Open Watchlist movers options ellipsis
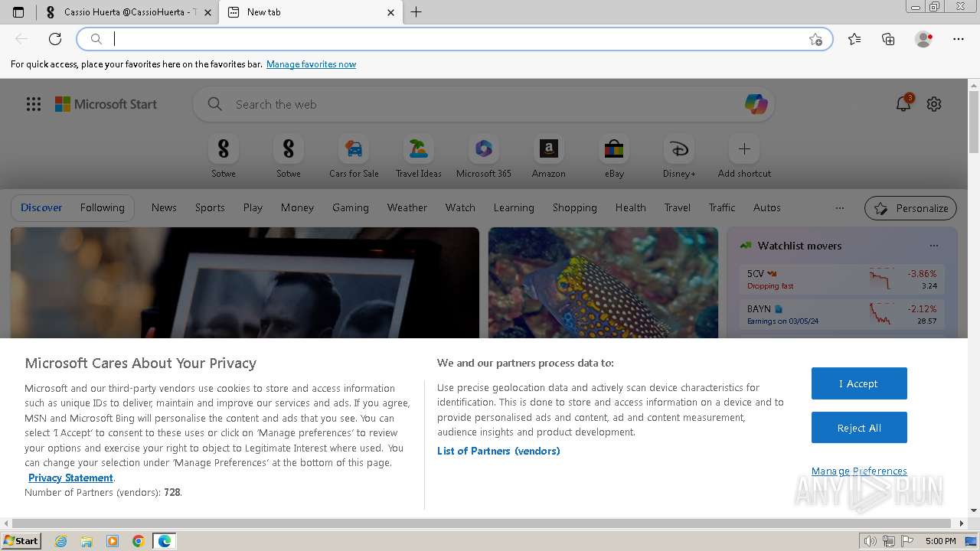The image size is (980, 551). 934,246
